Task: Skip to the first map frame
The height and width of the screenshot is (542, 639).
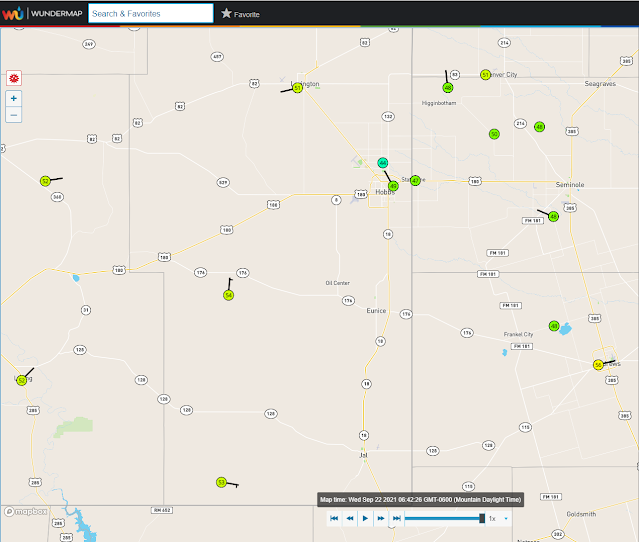Action: [x=334, y=518]
